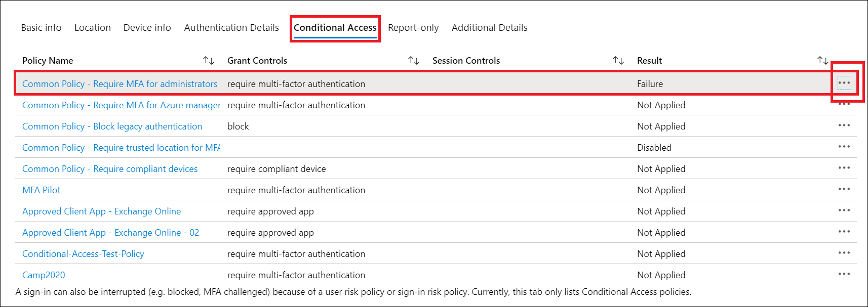The image size is (868, 307).
Task: Open the Report-only tab
Action: pos(413,27)
